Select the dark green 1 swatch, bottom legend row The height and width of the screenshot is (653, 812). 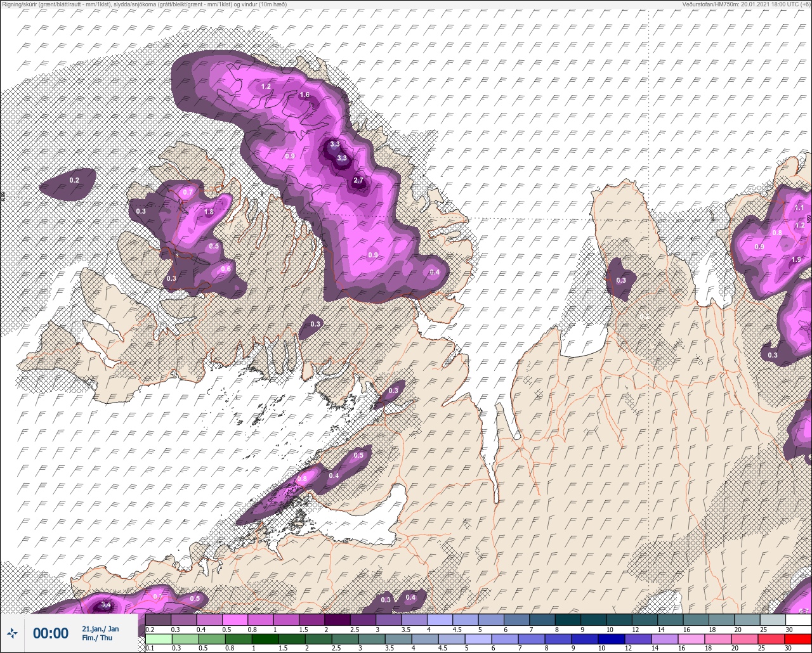click(265, 638)
